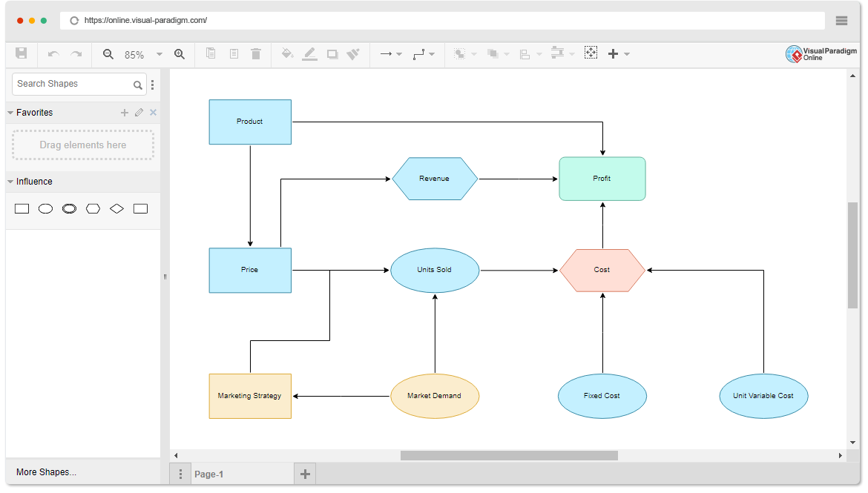The height and width of the screenshot is (493, 868).
Task: Reload the page with refresh icon
Action: [74, 21]
